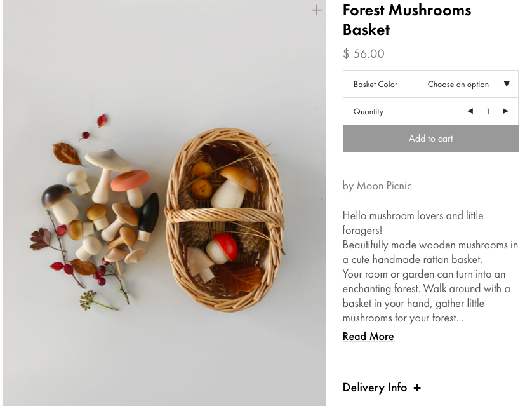Click the $ 56.00 price
532x406 pixels.
click(364, 54)
